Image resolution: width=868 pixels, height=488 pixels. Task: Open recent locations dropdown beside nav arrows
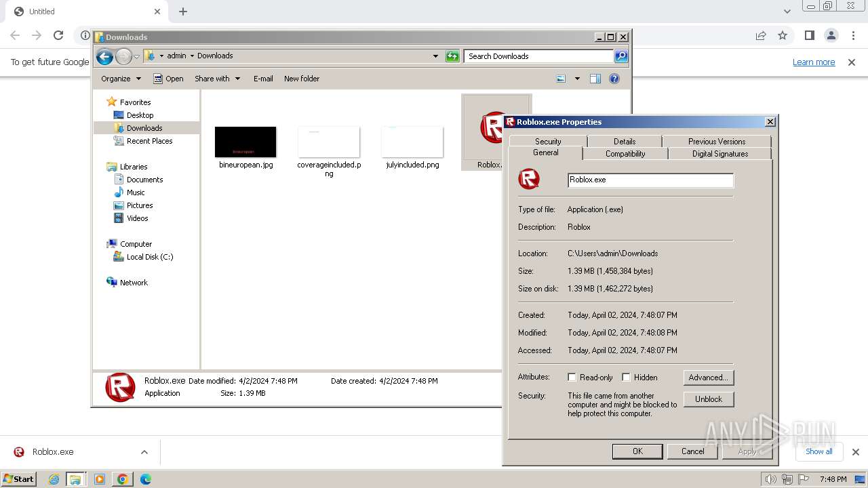coord(136,56)
